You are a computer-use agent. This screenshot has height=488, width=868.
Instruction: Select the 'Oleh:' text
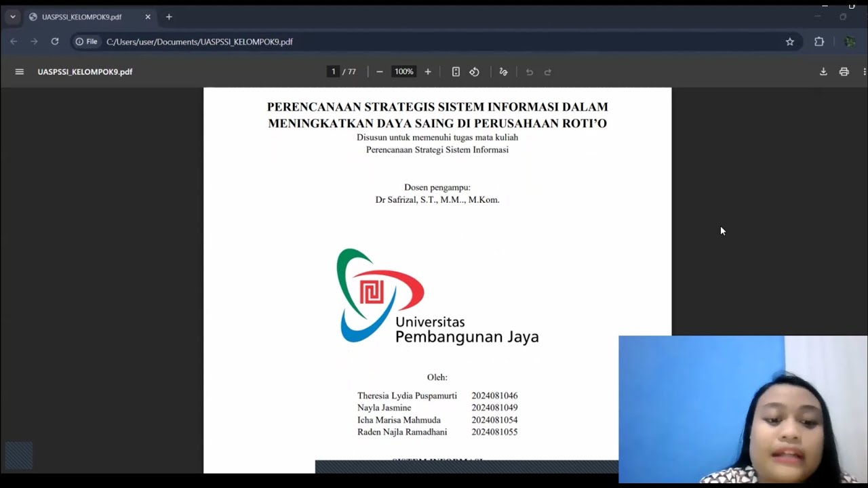tap(437, 378)
